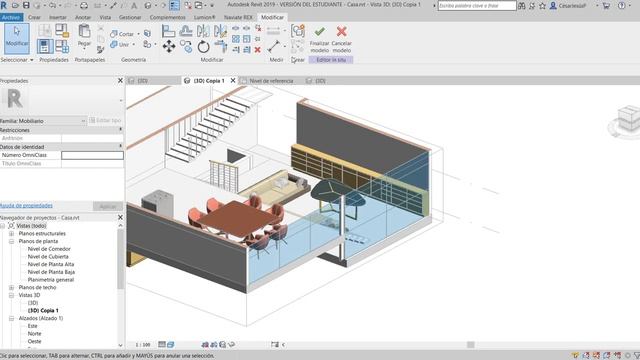The width and height of the screenshot is (640, 360).
Task: Switch to the Nivel de referencia view tab
Action: (x=271, y=81)
